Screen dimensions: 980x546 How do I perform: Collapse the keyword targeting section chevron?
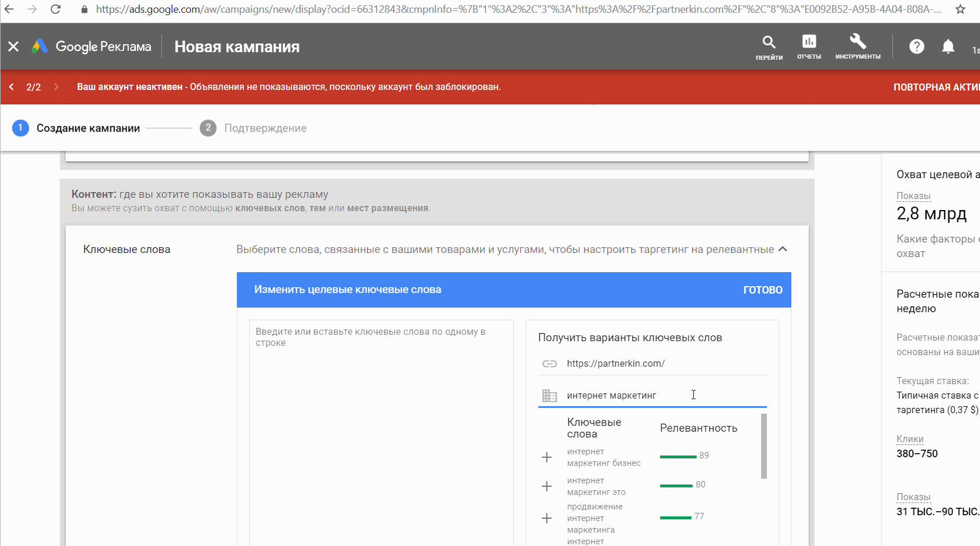[783, 248]
